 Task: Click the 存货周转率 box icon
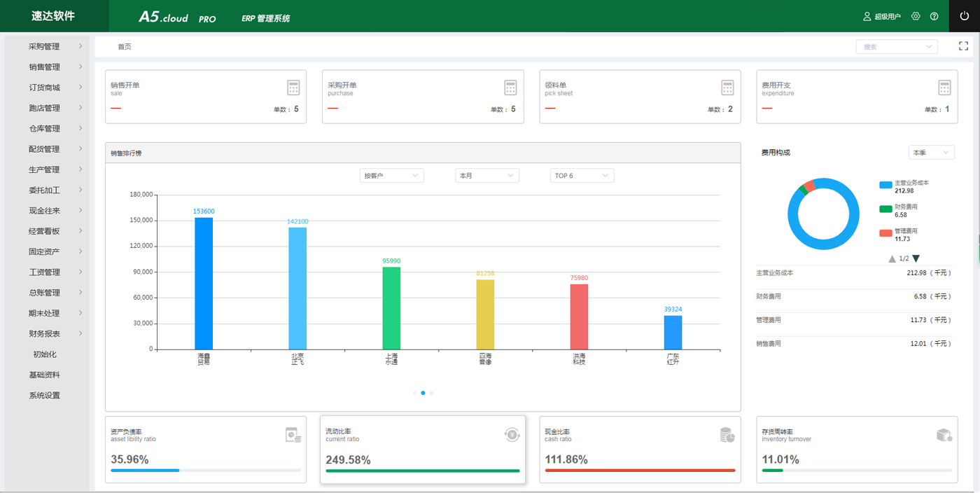tap(944, 435)
